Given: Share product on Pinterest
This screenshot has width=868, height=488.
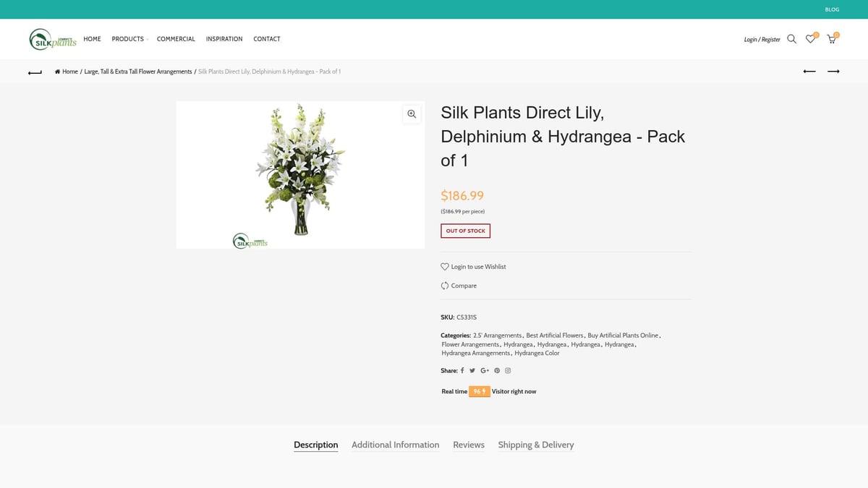Looking at the screenshot, I should click(497, 370).
